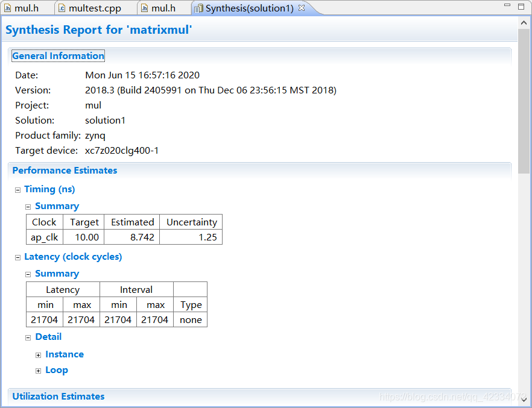532x408 pixels.
Task: Collapse the Timing (ns) section
Action: point(17,190)
